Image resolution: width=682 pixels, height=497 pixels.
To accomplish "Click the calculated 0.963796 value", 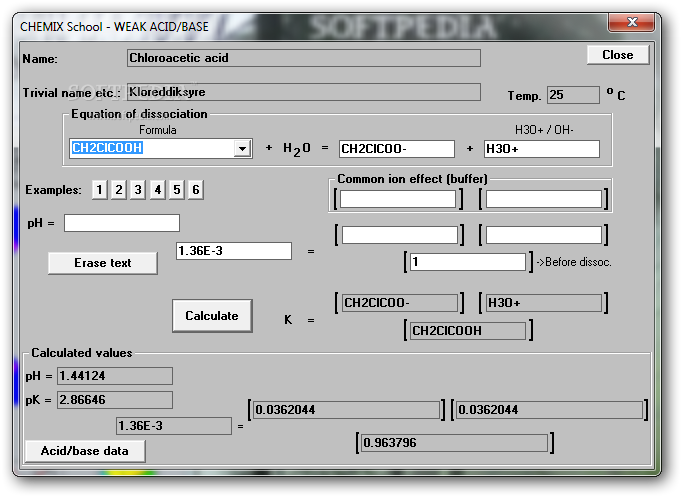I will pyautogui.click(x=455, y=443).
